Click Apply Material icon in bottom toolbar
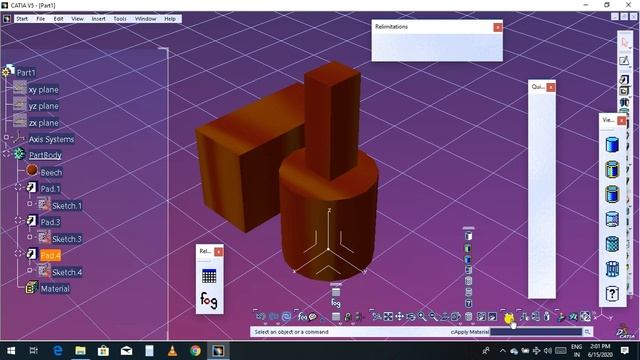Viewport: 640px width, 360px height. tap(509, 318)
